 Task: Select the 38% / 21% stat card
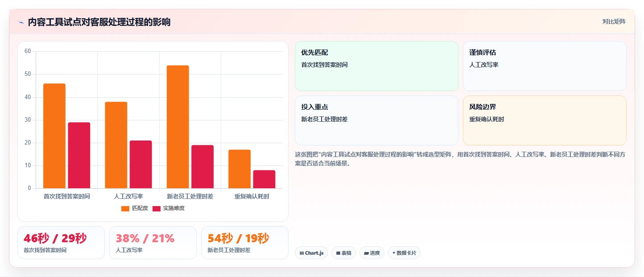click(153, 243)
